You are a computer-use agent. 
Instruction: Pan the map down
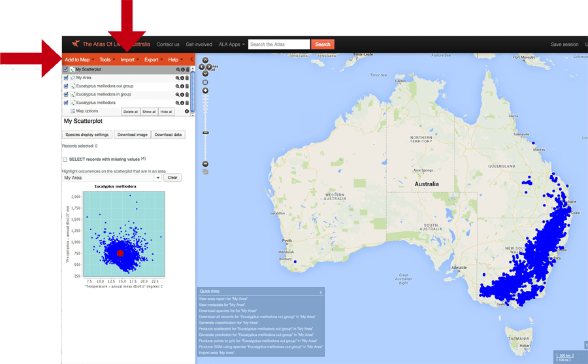click(x=205, y=74)
